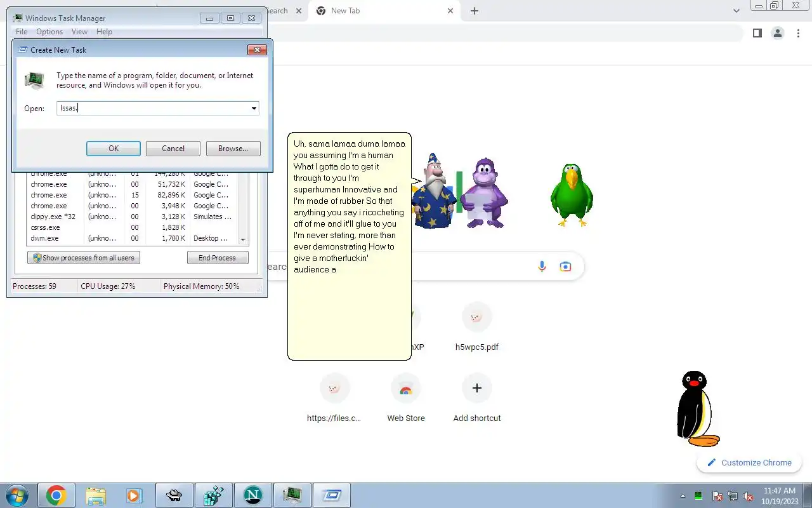Click the Chrome icon in the taskbar
The height and width of the screenshot is (508, 812).
tap(56, 495)
